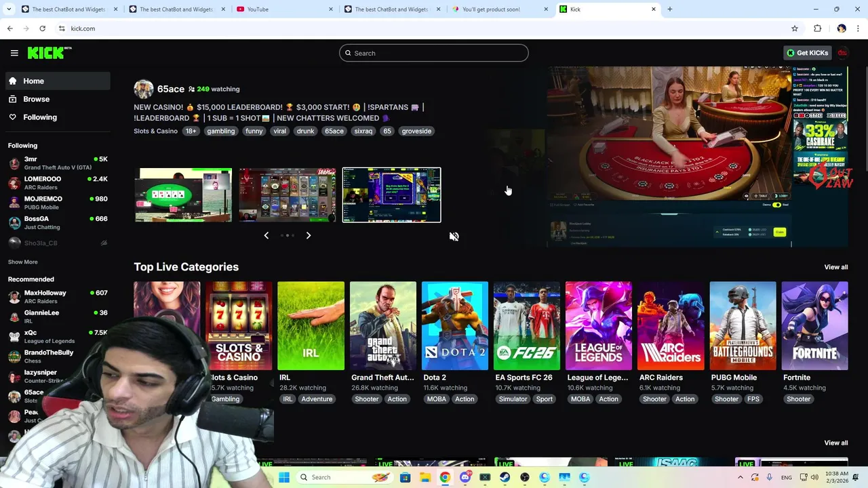Open Steam from taskbar
868x488 pixels.
[505, 477]
